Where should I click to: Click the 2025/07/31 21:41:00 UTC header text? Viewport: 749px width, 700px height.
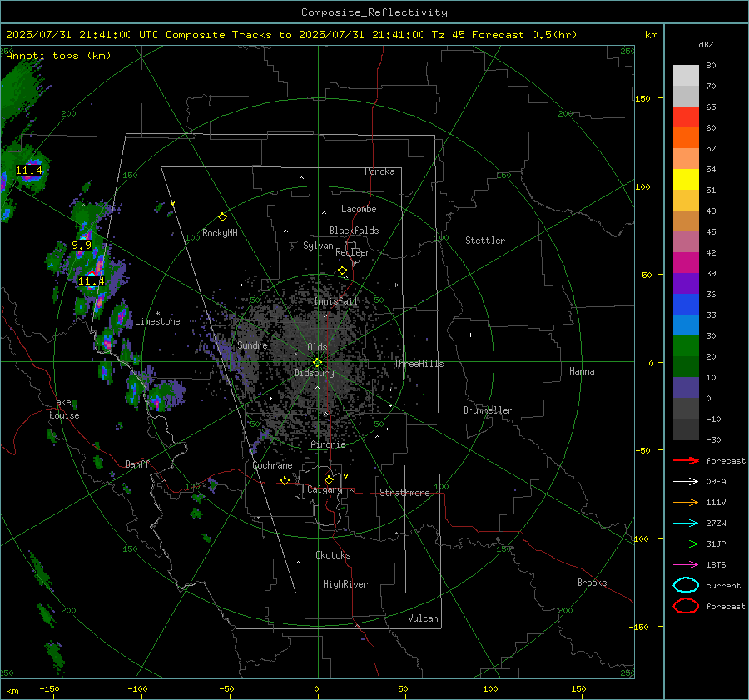pyautogui.click(x=82, y=35)
